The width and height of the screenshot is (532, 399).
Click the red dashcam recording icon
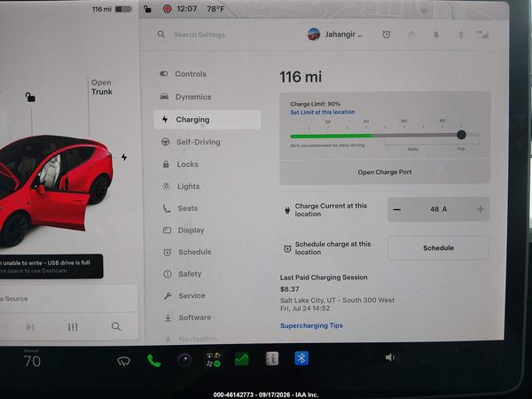[168, 9]
